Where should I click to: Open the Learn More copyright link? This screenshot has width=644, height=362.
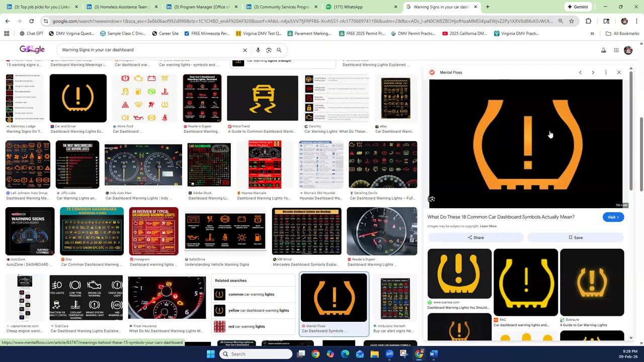coord(488,226)
